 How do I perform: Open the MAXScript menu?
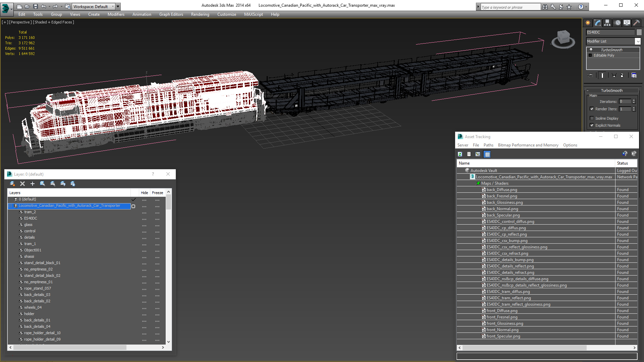[254, 14]
